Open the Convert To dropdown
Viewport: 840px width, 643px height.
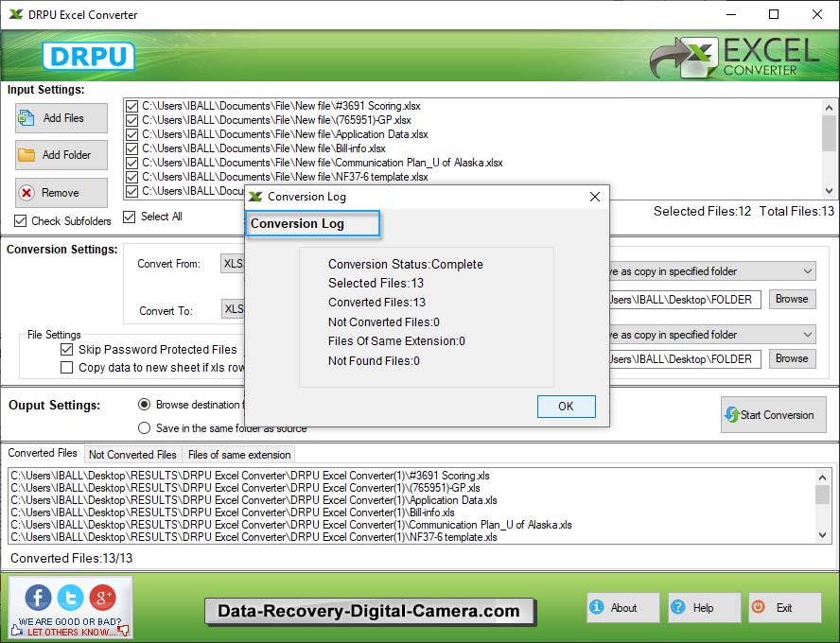coord(233,309)
